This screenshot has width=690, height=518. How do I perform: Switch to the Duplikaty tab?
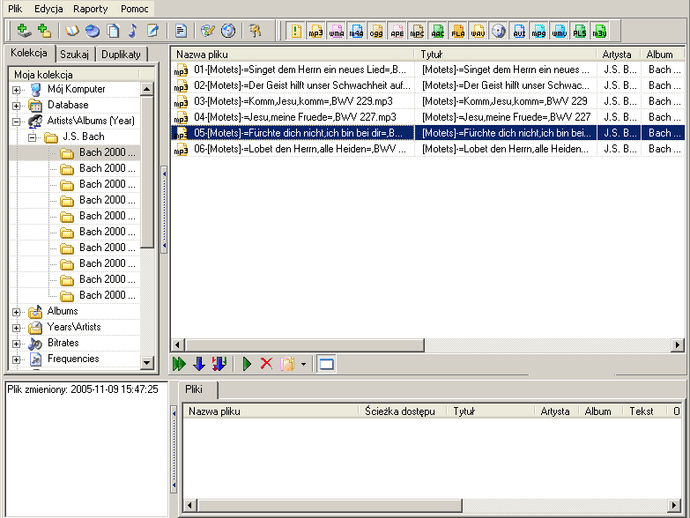coord(121,54)
